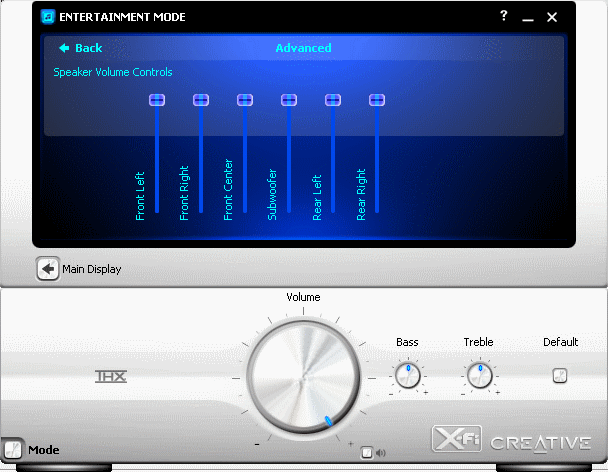This screenshot has height=472, width=608.
Task: Click the Bass knob
Action: coord(408,375)
